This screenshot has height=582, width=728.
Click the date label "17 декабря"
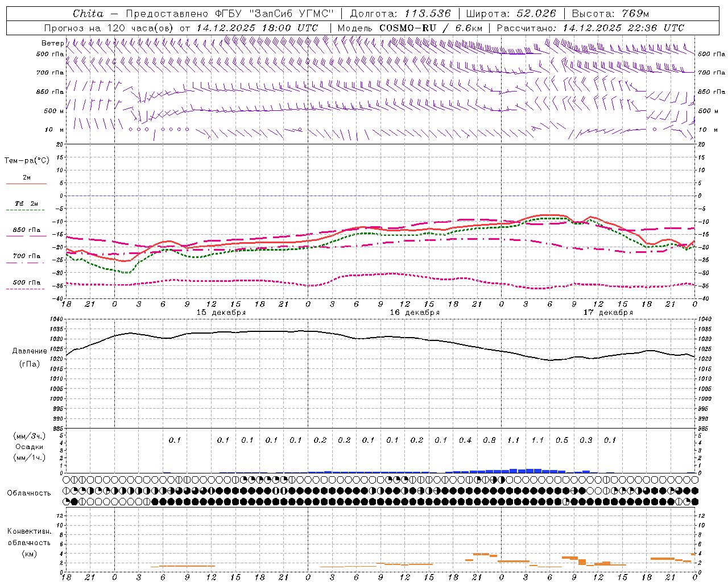click(608, 313)
